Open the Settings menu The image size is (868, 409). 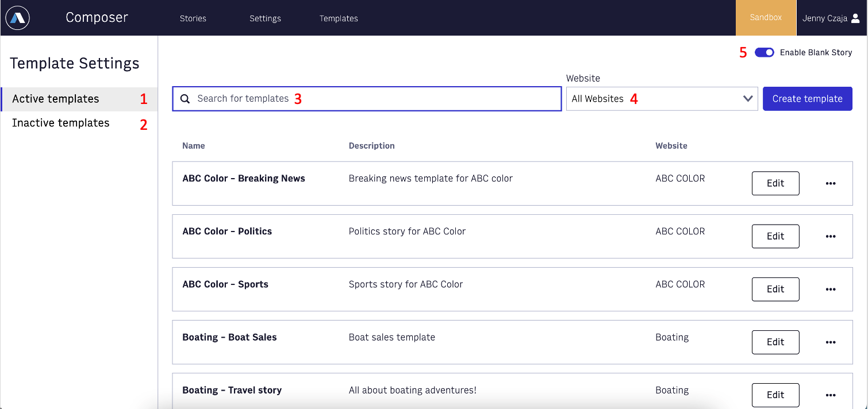[265, 18]
